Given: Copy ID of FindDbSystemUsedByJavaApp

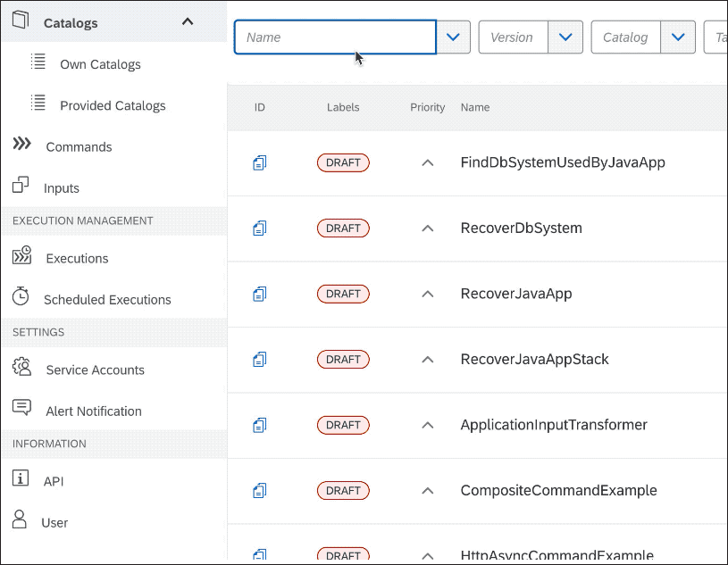Looking at the screenshot, I should [260, 162].
